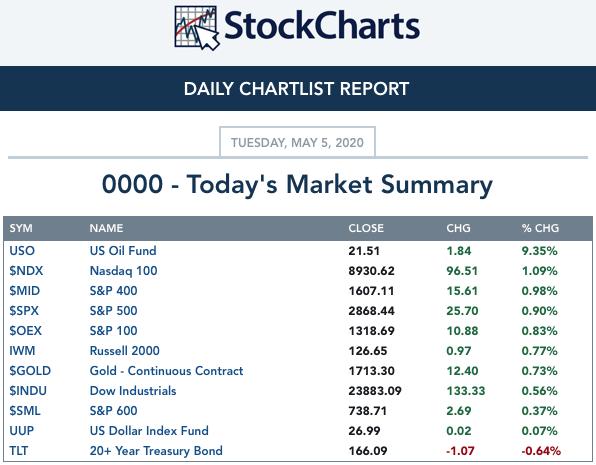
Task: Open Gold - Continuous Contract link
Action: [x=166, y=371]
